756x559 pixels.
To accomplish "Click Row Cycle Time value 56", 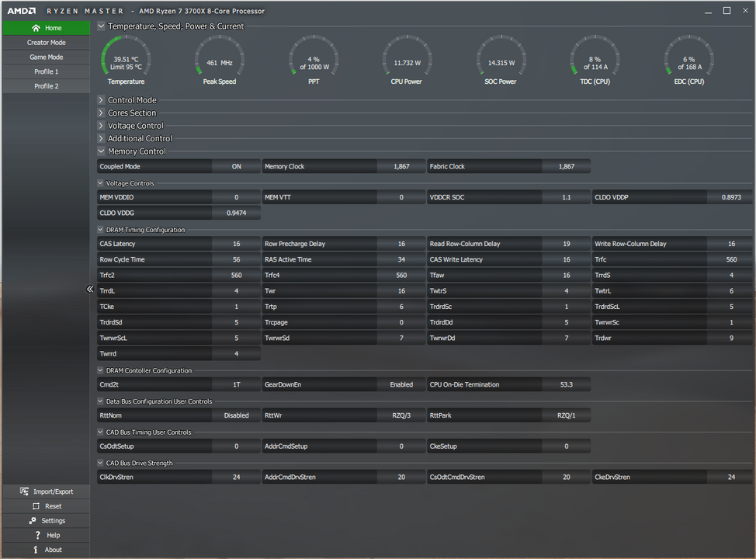I will tap(236, 259).
